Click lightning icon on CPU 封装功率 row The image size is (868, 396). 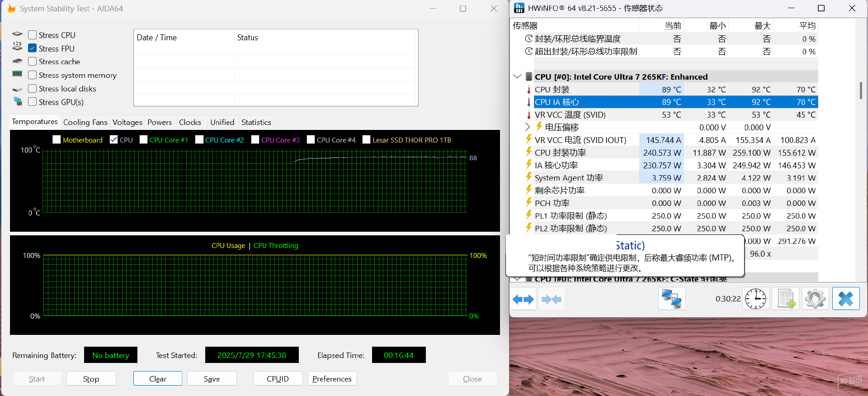(528, 152)
